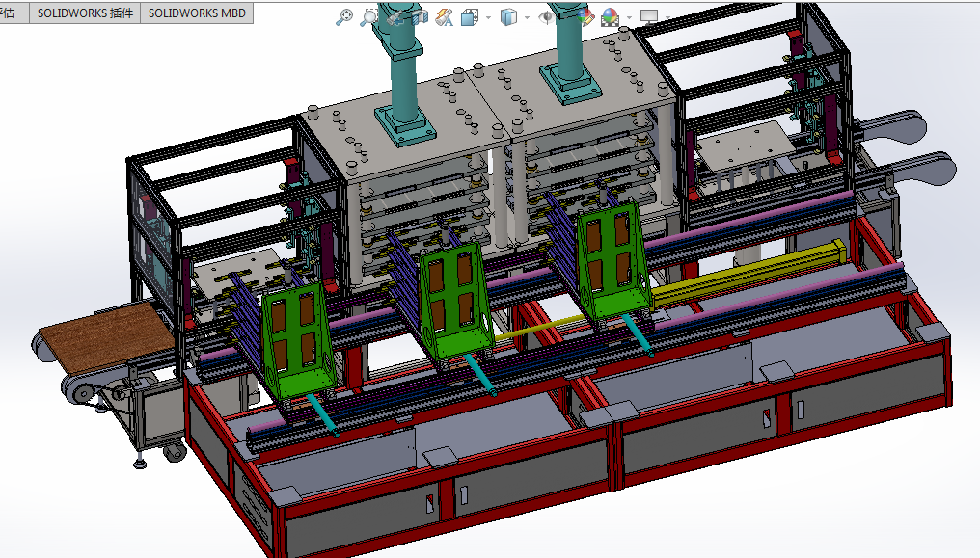Open the Display Style dropdown menu
The height and width of the screenshot is (558, 980).
click(x=526, y=16)
